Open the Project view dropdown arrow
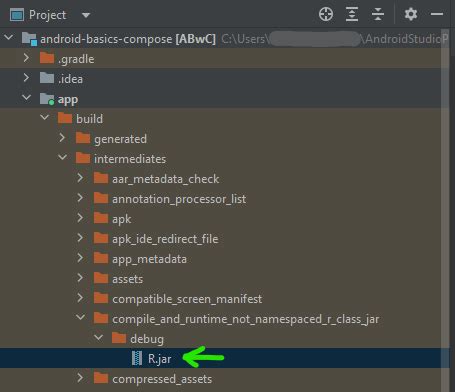The image size is (455, 392). [86, 15]
